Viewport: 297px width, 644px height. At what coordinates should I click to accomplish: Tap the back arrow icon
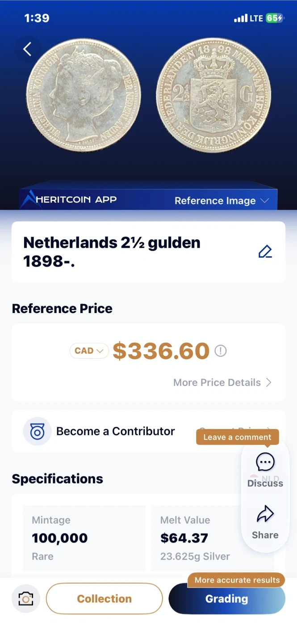point(27,49)
